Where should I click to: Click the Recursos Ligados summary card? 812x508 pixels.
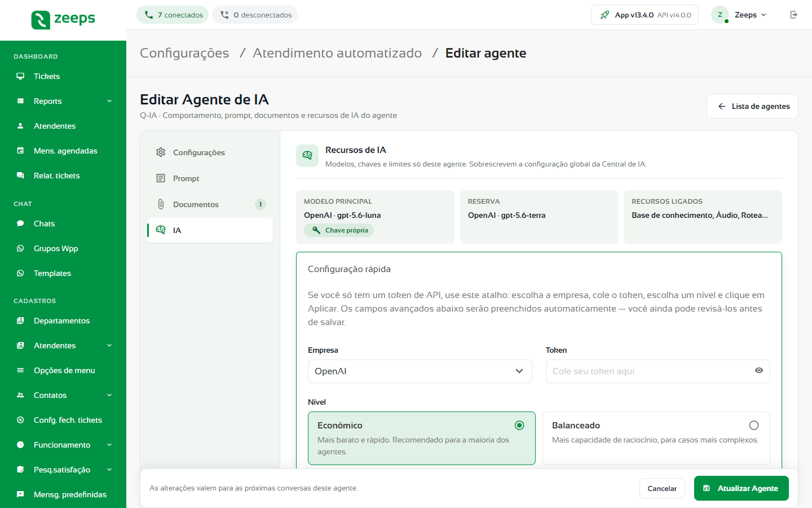pyautogui.click(x=703, y=217)
